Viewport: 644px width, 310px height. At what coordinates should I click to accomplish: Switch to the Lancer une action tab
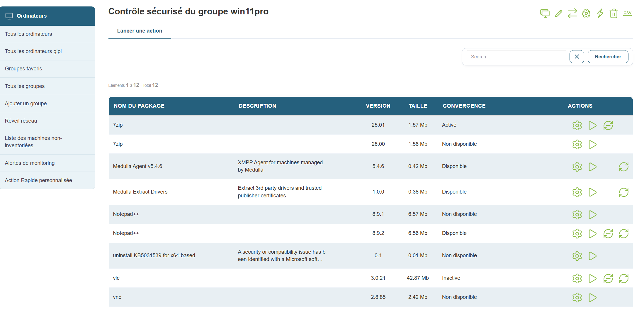140,31
